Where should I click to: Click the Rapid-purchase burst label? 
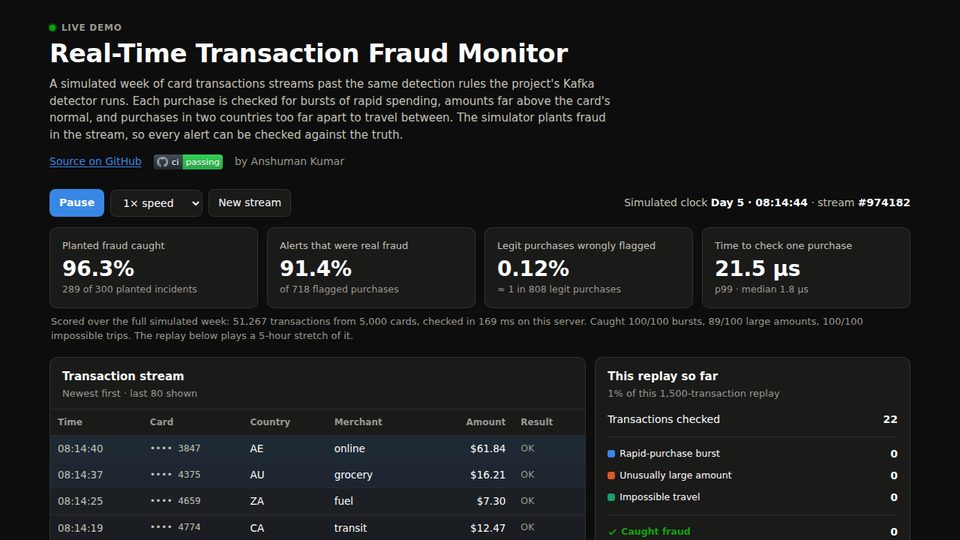point(669,454)
